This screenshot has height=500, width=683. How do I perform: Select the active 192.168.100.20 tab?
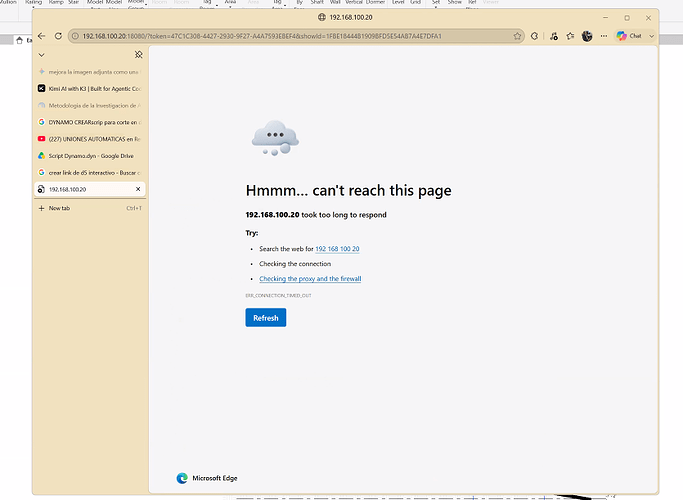(x=89, y=189)
